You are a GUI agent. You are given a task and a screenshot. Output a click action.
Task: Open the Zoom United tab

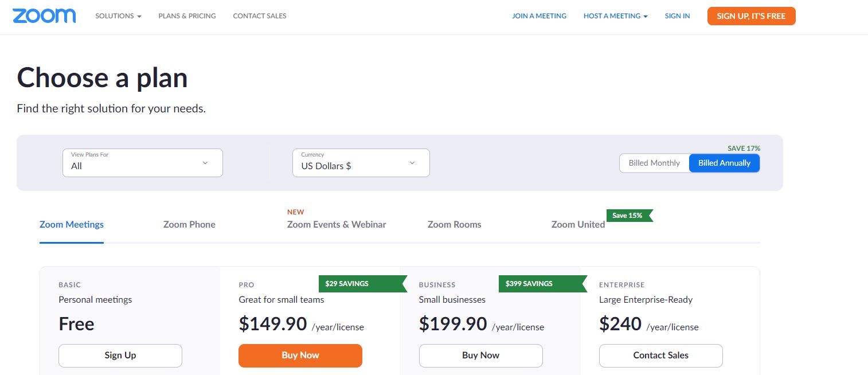coord(578,224)
